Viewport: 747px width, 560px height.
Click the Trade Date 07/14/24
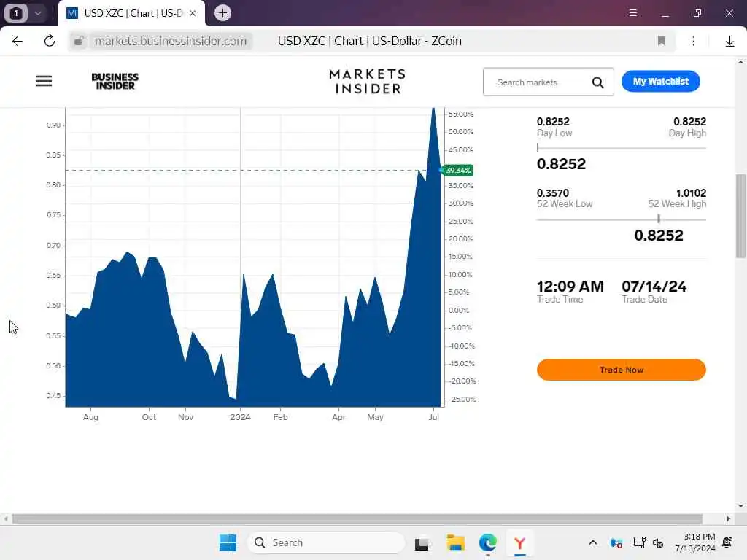coord(654,287)
